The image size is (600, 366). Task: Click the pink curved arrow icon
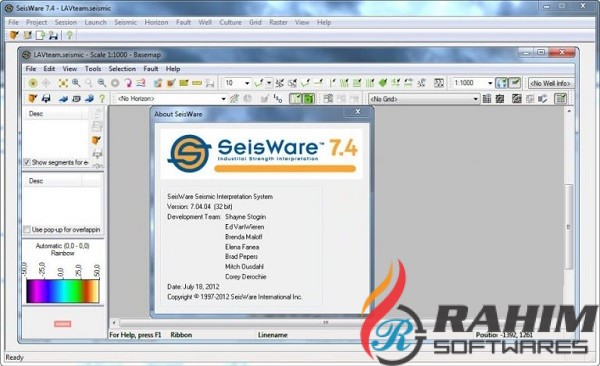pyautogui.click(x=128, y=83)
